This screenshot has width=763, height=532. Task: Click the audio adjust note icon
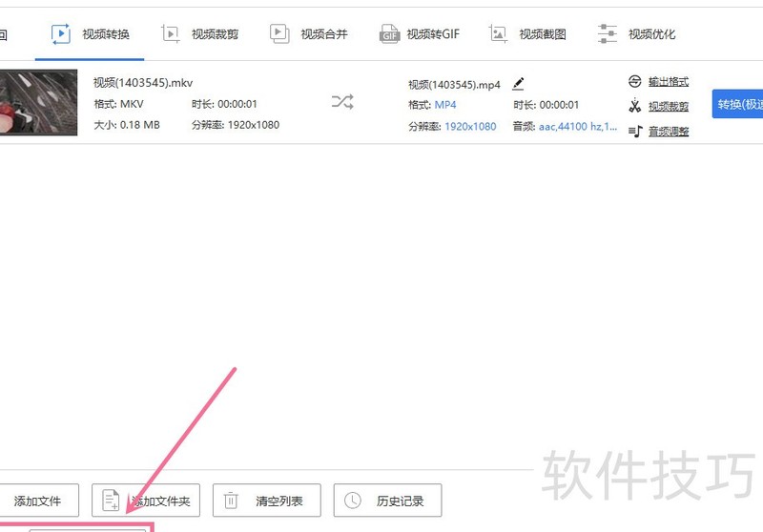click(635, 132)
